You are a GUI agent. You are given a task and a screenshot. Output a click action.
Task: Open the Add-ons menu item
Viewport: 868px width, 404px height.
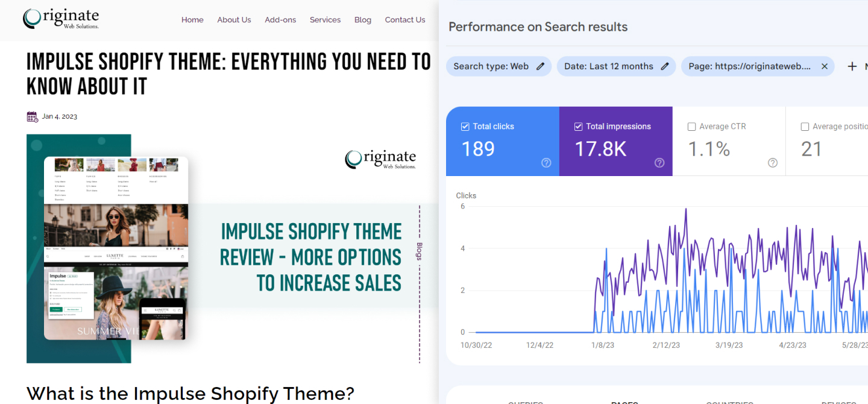[280, 20]
